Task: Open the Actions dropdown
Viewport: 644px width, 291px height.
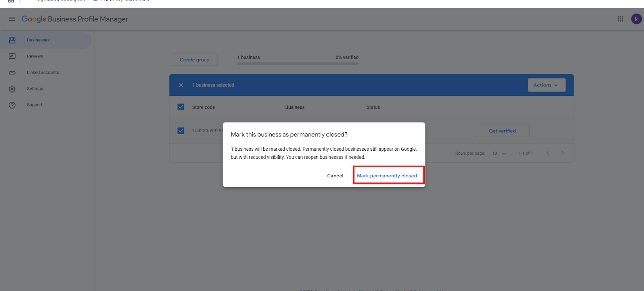Action: point(546,85)
